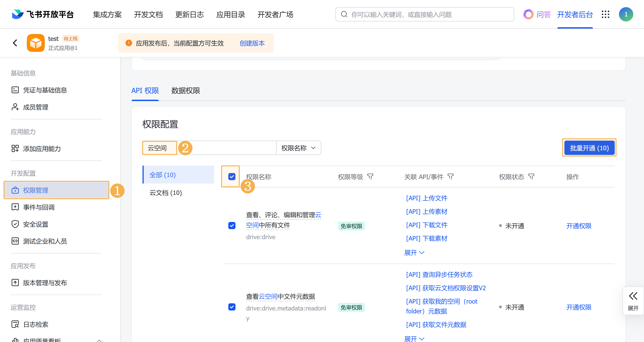Click permission name 查看、评论、编辑和管理云空间中所有文件
The width and height of the screenshot is (644, 342).
[283, 220]
